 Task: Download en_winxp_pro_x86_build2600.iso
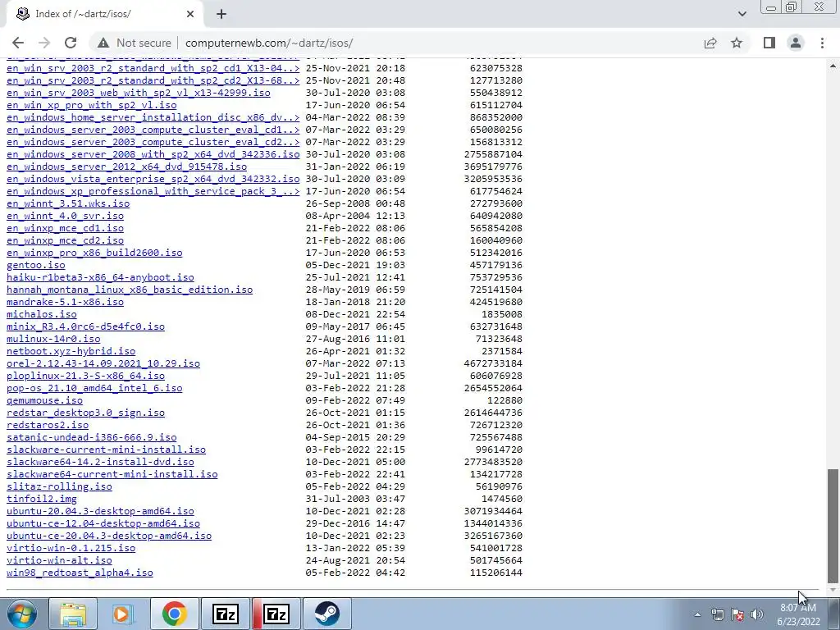point(94,253)
